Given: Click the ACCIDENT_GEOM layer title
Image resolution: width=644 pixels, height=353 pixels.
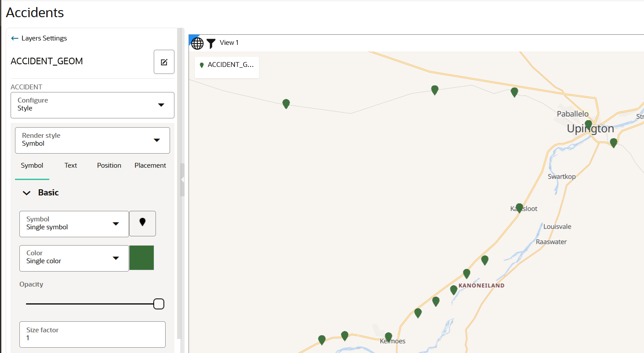Looking at the screenshot, I should coord(47,61).
